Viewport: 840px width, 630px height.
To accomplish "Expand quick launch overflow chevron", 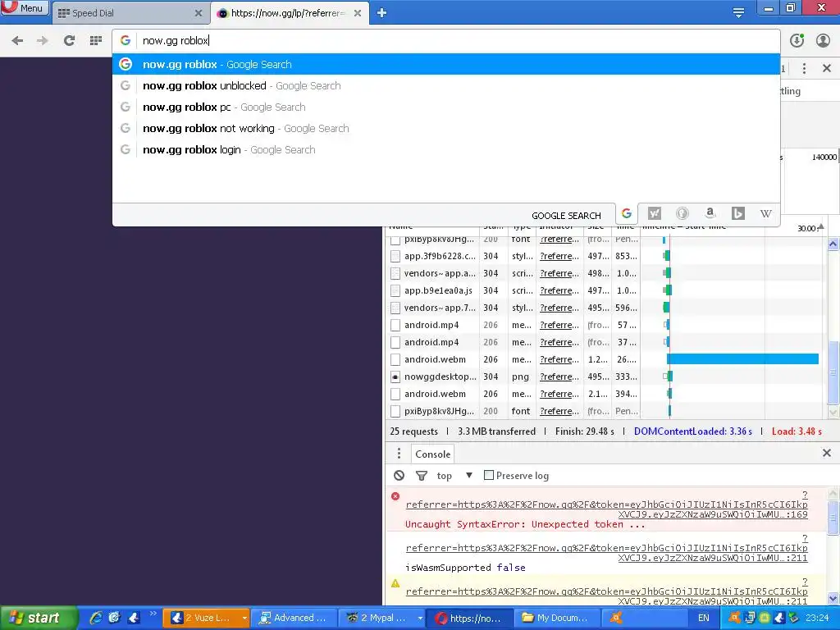I will (x=153, y=614).
